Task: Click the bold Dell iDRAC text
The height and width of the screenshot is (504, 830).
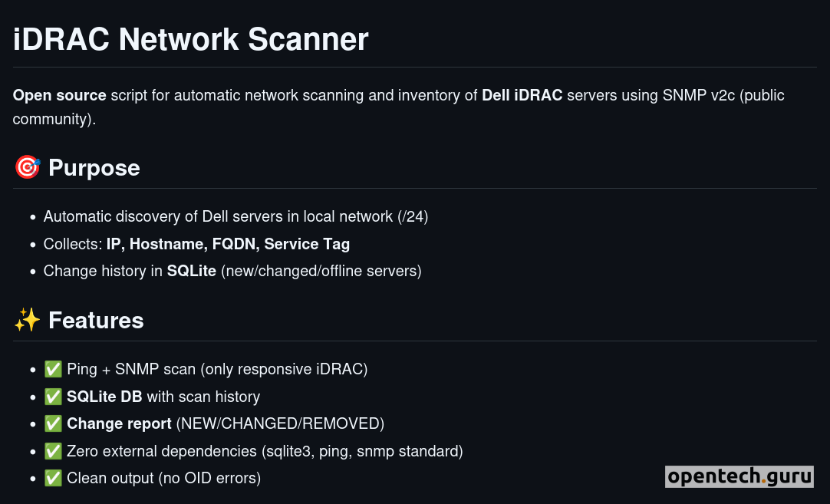Action: pyautogui.click(x=522, y=95)
